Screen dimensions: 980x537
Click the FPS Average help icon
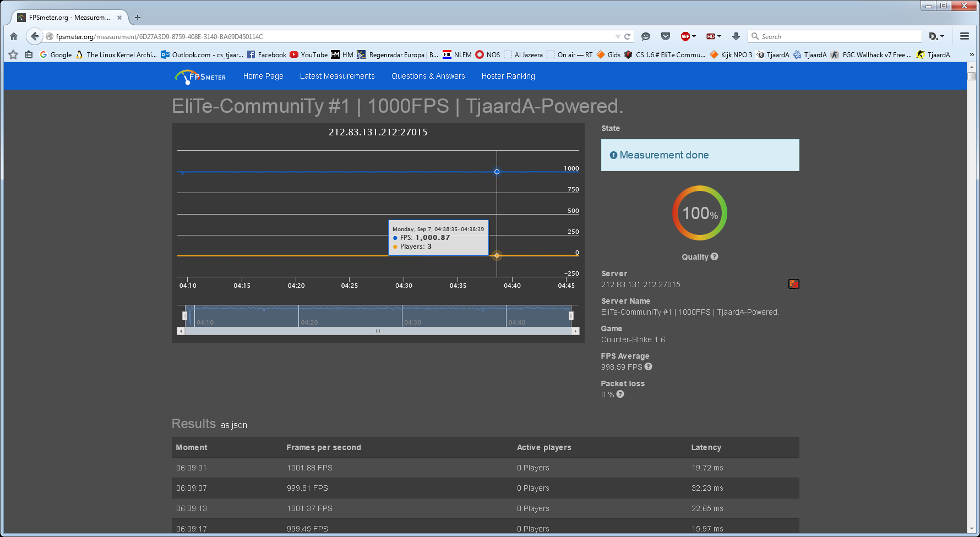point(648,366)
